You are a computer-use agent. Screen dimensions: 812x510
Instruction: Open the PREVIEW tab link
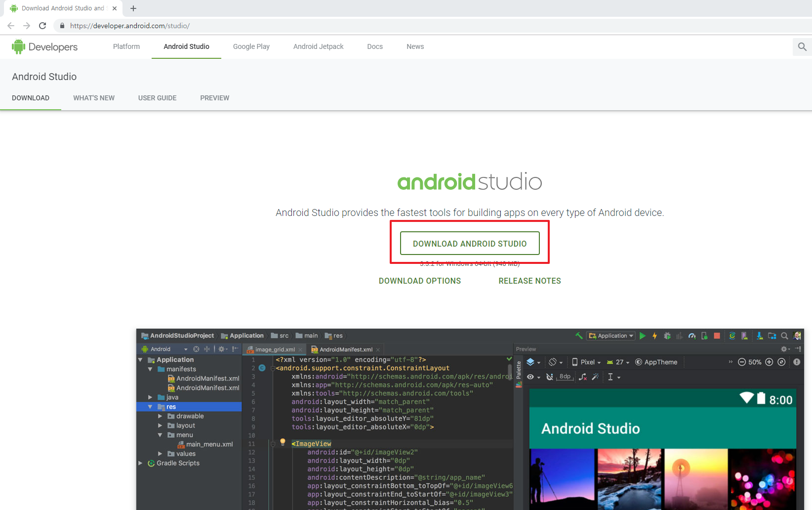pyautogui.click(x=215, y=98)
